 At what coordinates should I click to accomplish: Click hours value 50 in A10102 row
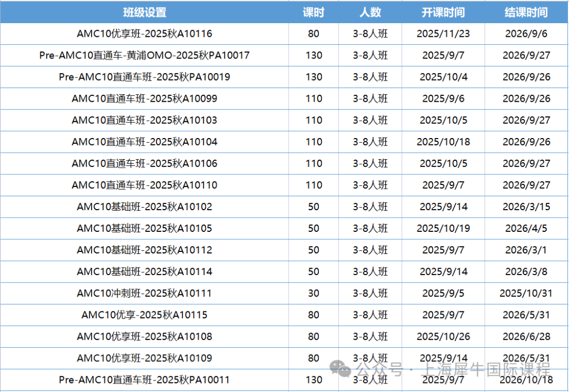click(x=313, y=207)
